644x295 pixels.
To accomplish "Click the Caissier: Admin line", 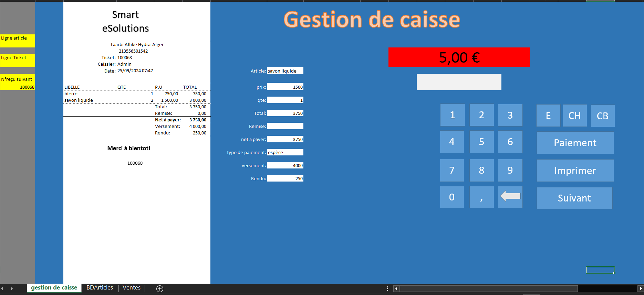I will [x=115, y=64].
